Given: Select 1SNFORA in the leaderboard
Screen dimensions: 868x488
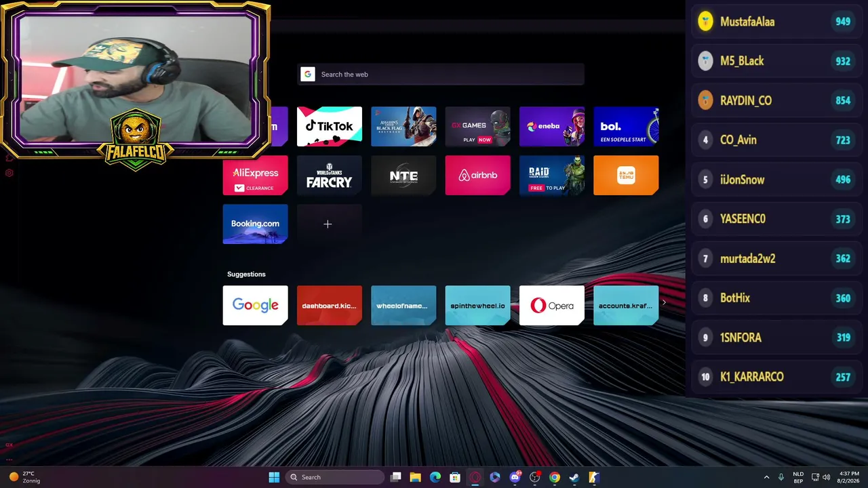Looking at the screenshot, I should pyautogui.click(x=776, y=338).
